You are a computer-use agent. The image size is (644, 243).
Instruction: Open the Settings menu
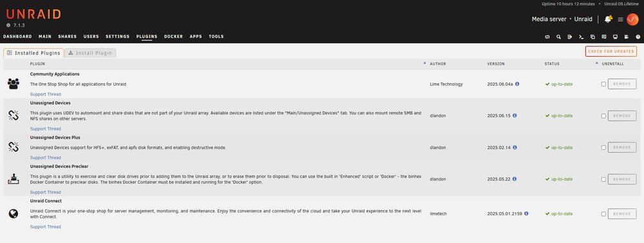click(x=117, y=37)
